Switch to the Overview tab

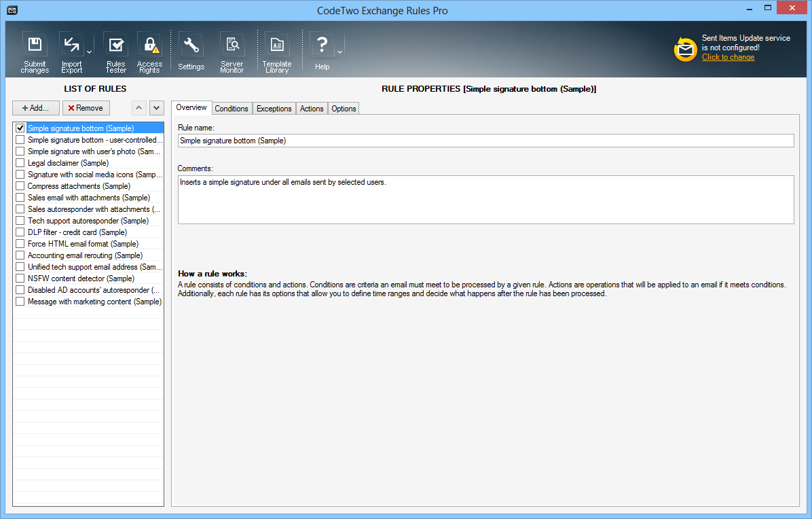[191, 107]
